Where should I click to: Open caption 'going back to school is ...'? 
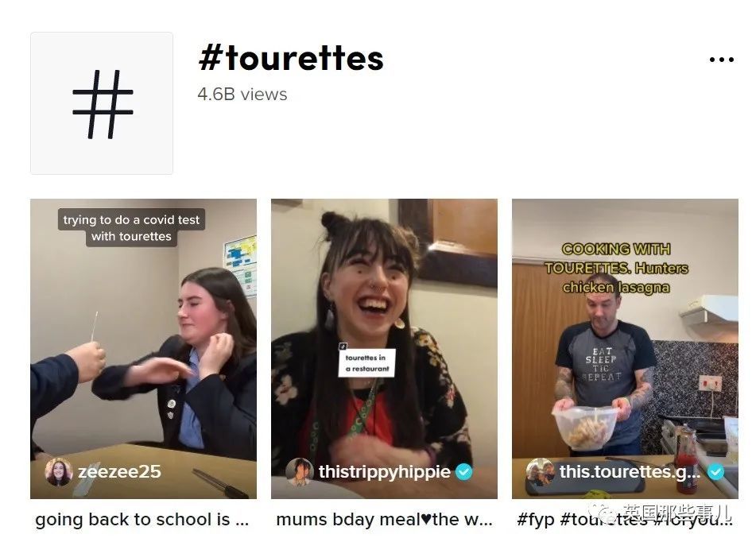click(x=142, y=520)
